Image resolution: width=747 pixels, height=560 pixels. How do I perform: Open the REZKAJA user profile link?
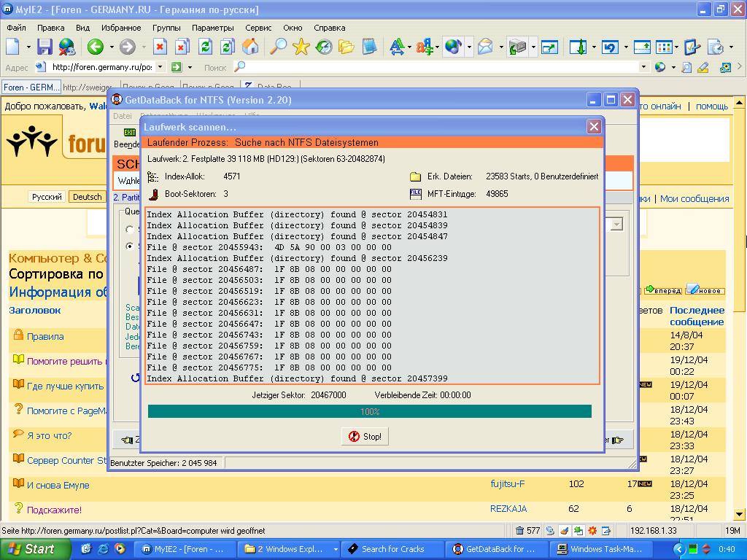click(x=508, y=508)
